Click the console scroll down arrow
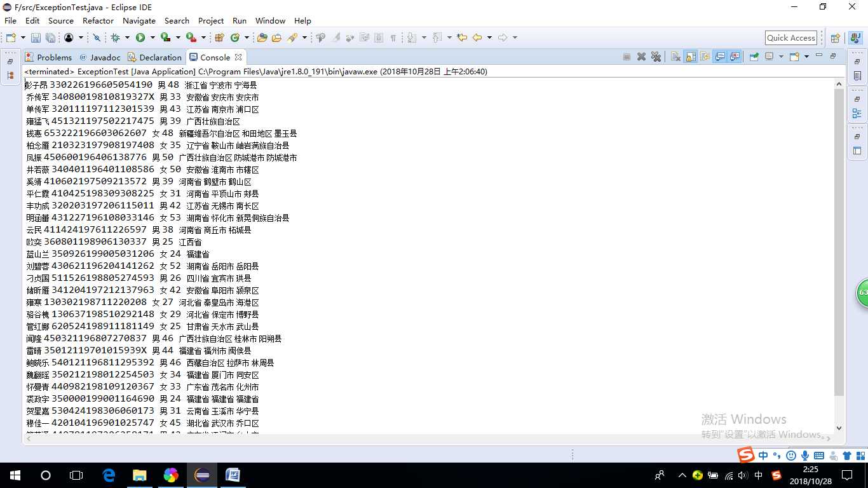This screenshot has height=488, width=868. pos(839,428)
